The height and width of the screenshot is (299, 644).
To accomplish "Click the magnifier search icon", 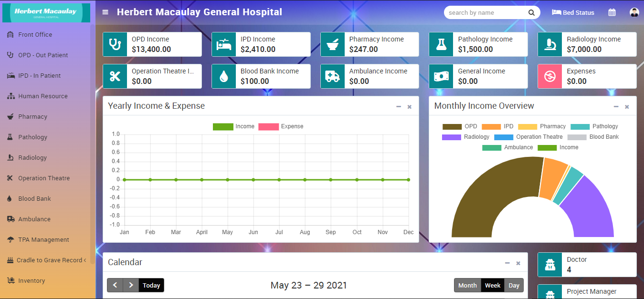I will coord(531,13).
